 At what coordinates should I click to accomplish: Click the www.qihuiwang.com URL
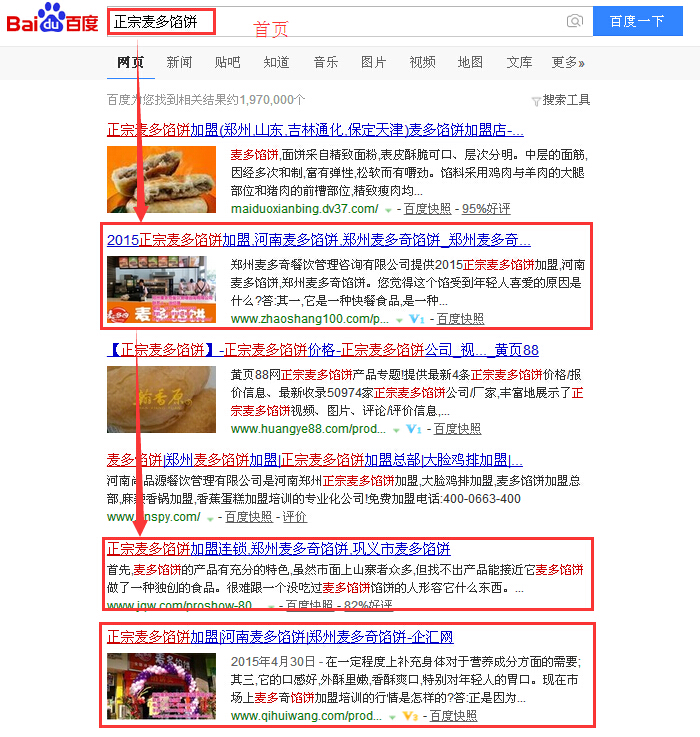tap(306, 716)
